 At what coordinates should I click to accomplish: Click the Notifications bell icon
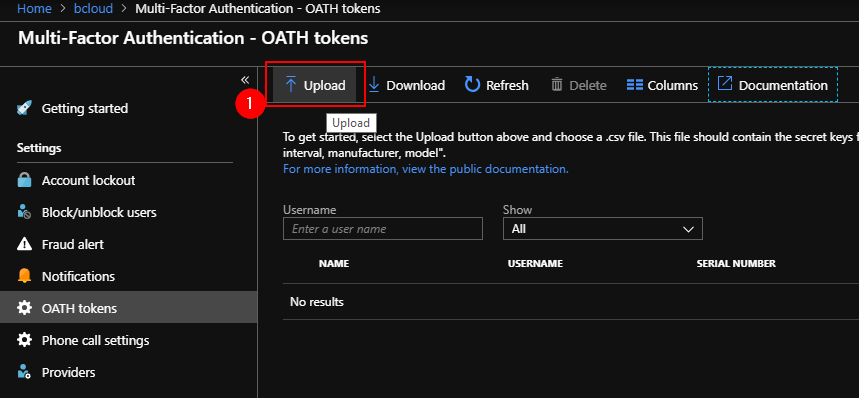point(25,276)
